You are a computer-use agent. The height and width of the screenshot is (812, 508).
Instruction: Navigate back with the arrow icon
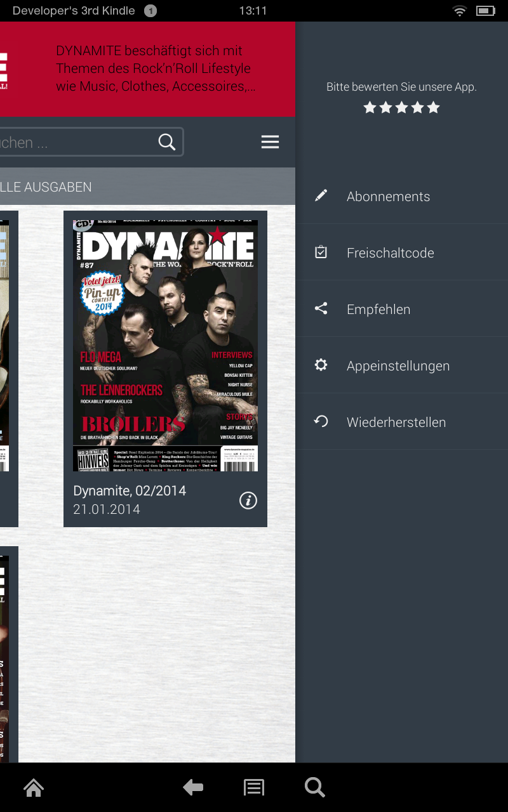[x=192, y=787]
